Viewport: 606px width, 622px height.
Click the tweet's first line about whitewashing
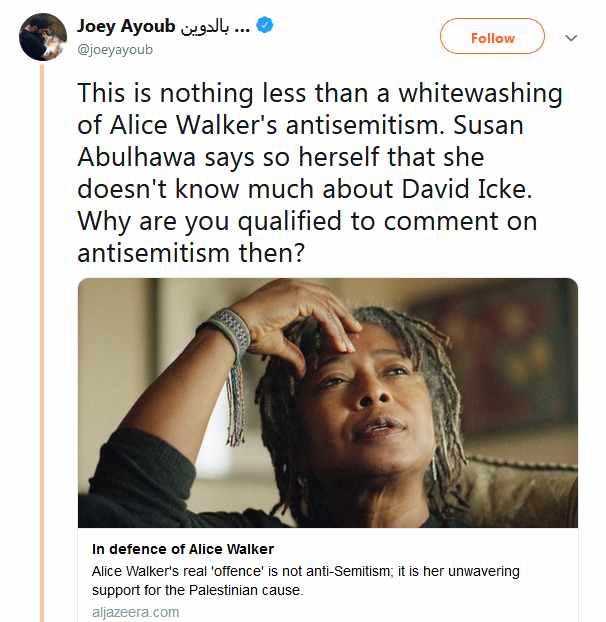click(320, 95)
